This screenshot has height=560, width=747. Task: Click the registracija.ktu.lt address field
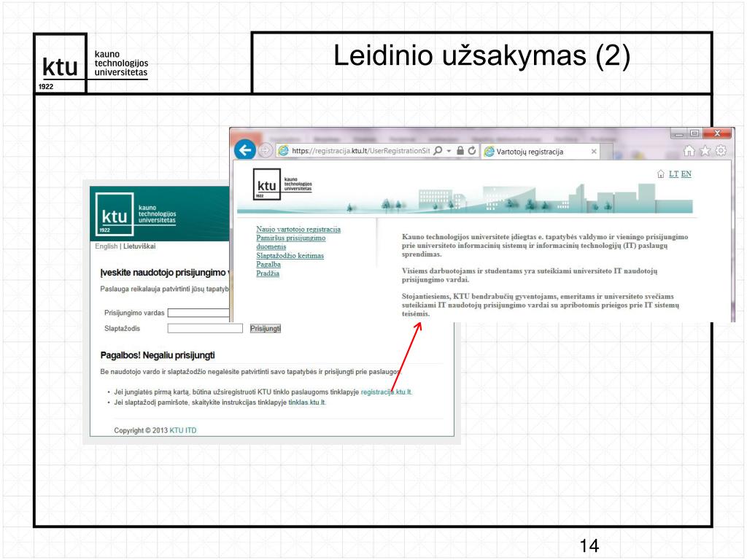360,151
